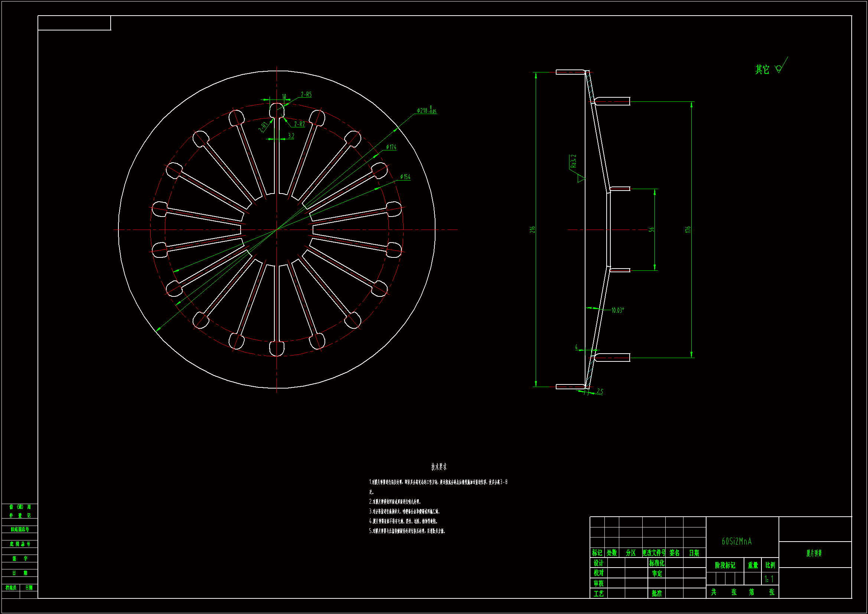The height and width of the screenshot is (614, 868).
Task: Click the 2-R5 radius callout
Action: pyautogui.click(x=306, y=95)
